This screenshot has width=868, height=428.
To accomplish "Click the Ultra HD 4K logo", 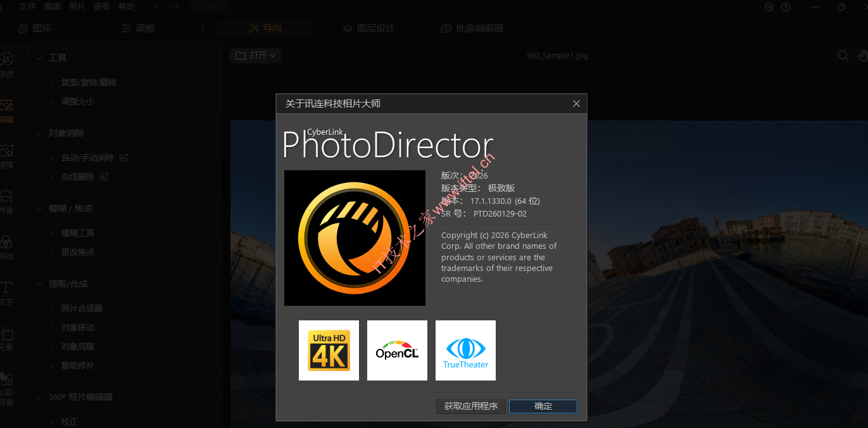I will tap(329, 350).
